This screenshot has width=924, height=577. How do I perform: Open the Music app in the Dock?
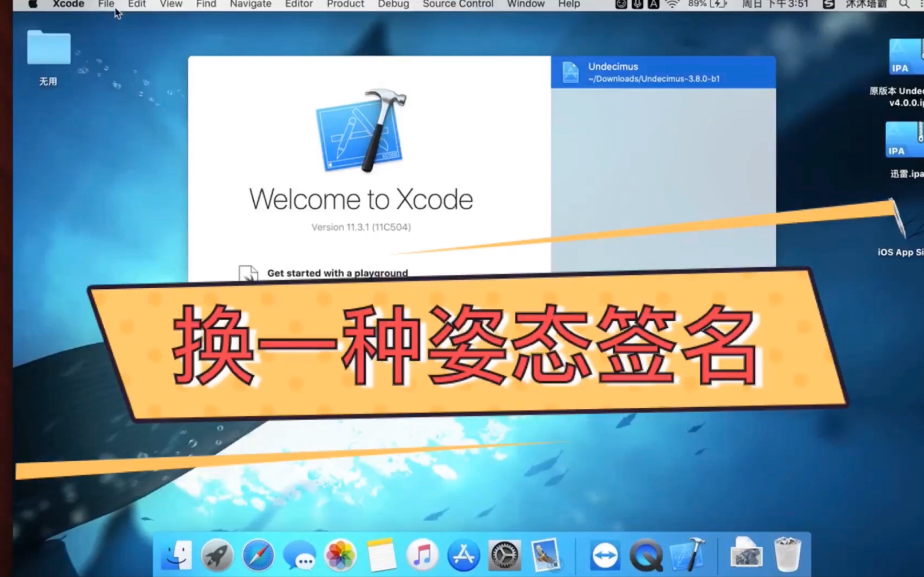coord(422,555)
